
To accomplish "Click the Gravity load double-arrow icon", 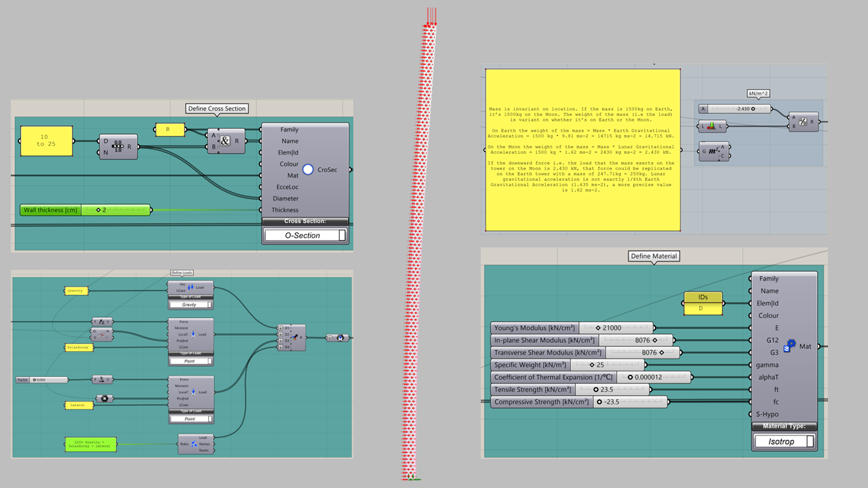I will (x=191, y=287).
